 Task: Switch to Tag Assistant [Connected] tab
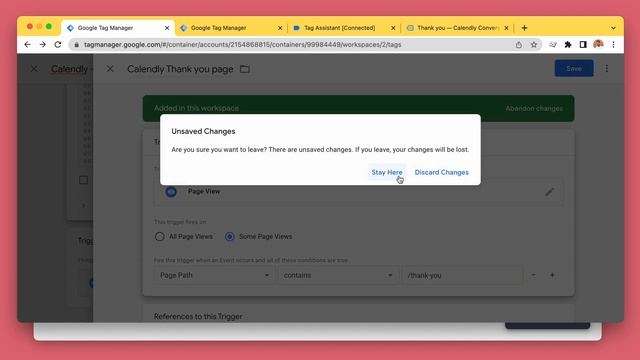pyautogui.click(x=344, y=28)
